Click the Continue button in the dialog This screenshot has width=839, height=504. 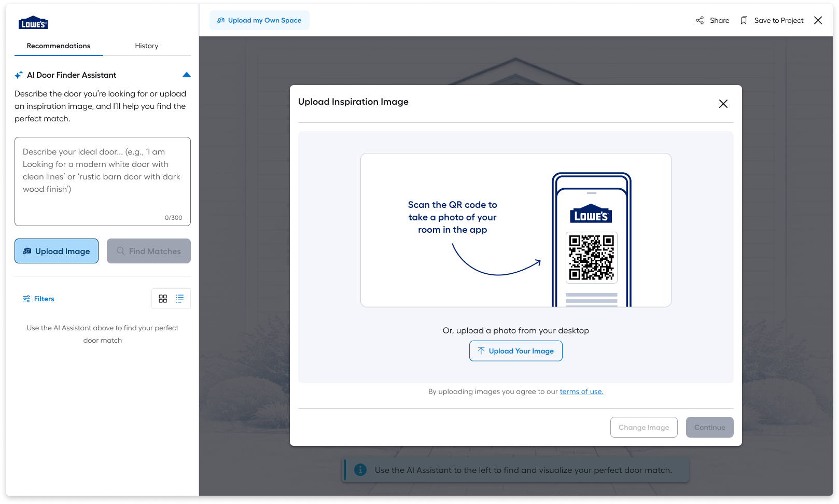coord(710,427)
